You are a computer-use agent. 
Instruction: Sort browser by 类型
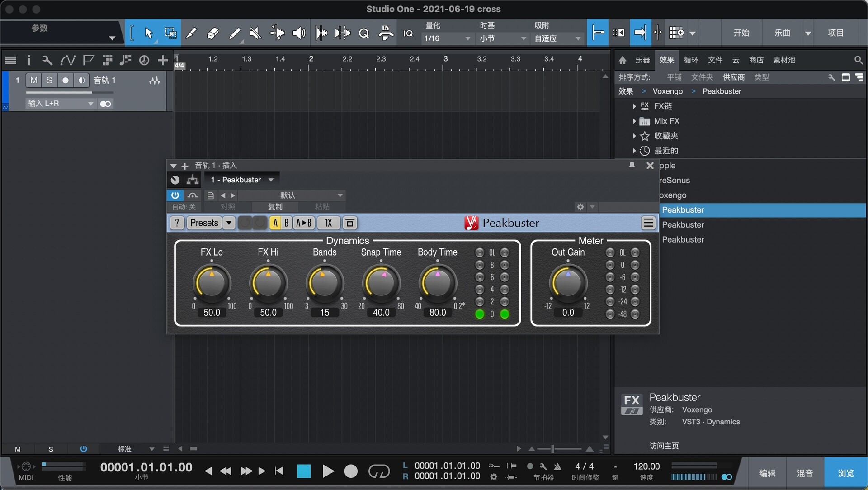[x=761, y=77]
